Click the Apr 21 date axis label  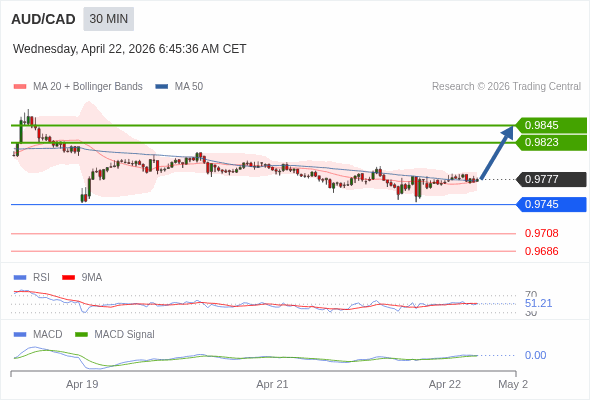click(272, 385)
